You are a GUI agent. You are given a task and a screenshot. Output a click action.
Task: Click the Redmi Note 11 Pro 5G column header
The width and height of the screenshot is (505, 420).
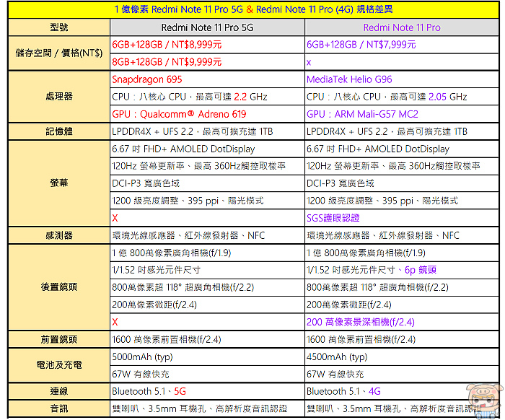click(207, 27)
